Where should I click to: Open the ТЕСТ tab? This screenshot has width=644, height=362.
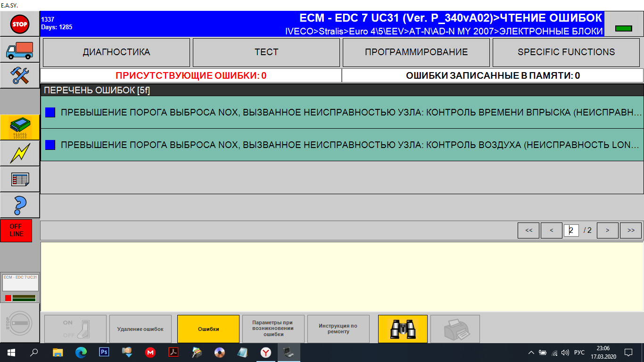[266, 52]
